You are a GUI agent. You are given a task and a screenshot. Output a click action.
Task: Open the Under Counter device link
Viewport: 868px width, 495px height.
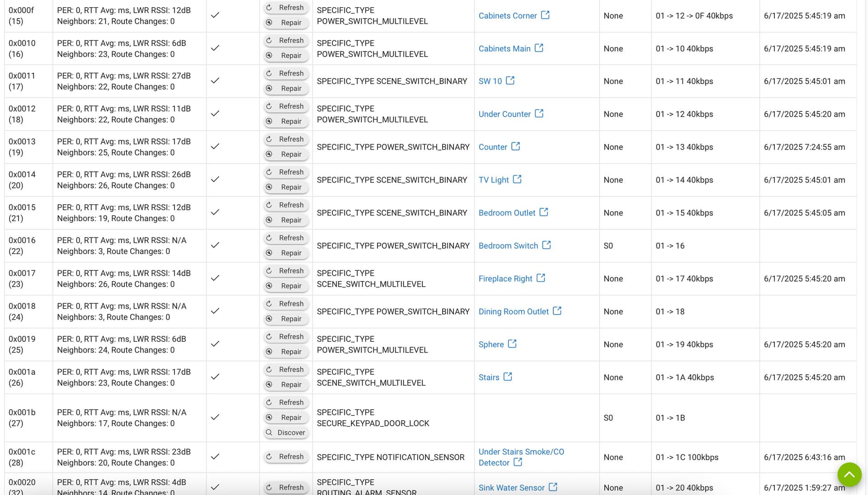pyautogui.click(x=505, y=114)
